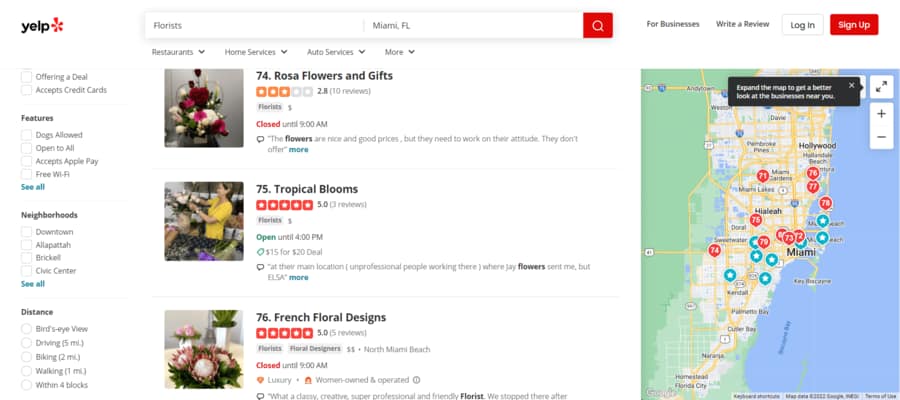Click the Florists search input field
The image size is (900, 400).
point(254,25)
